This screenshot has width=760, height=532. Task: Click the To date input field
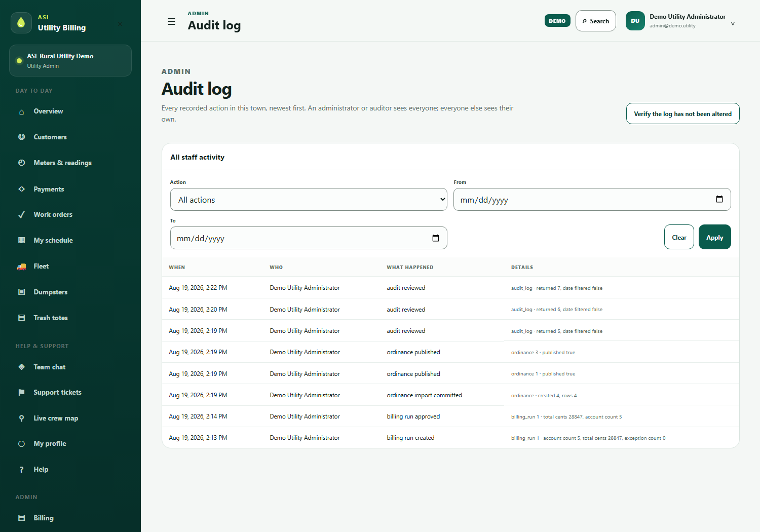(309, 238)
